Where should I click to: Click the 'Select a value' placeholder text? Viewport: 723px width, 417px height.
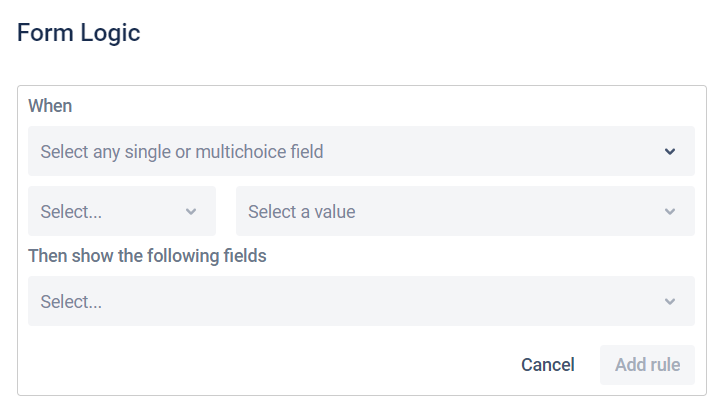point(301,212)
